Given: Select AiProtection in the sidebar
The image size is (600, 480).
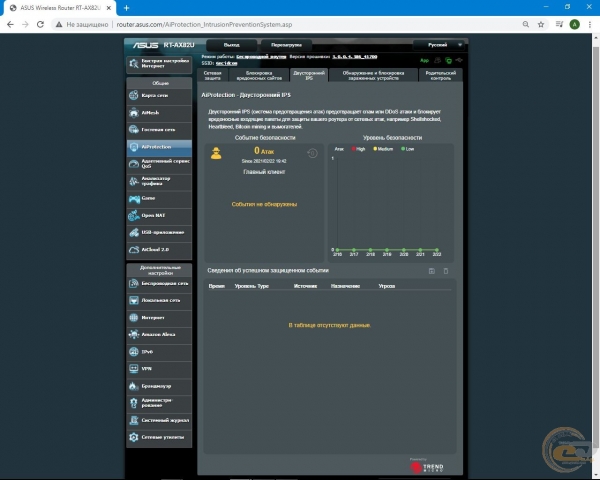Looking at the screenshot, I should pyautogui.click(x=159, y=147).
